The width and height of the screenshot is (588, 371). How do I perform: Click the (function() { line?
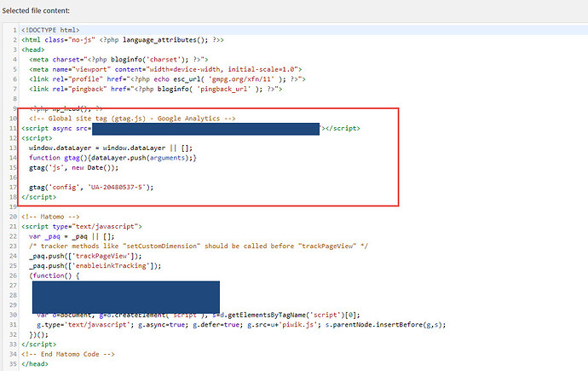[x=55, y=275]
